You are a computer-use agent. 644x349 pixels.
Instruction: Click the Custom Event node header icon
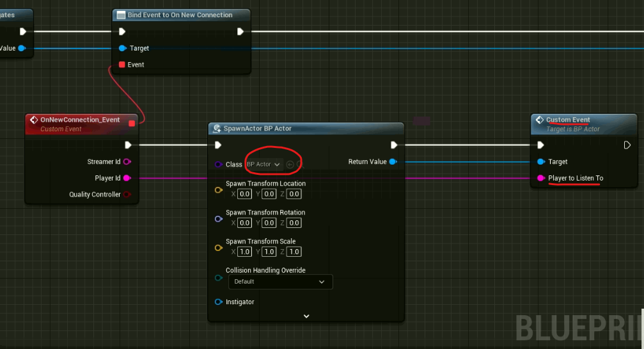[x=540, y=120]
